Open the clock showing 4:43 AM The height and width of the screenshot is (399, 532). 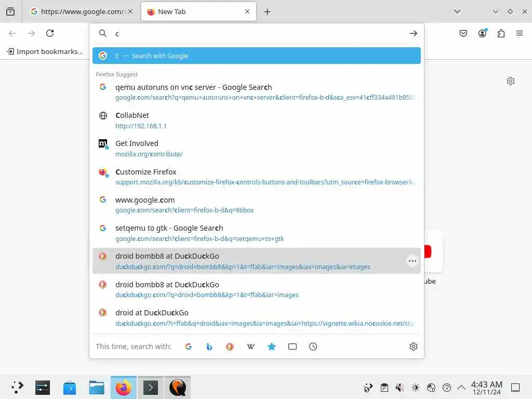click(486, 388)
